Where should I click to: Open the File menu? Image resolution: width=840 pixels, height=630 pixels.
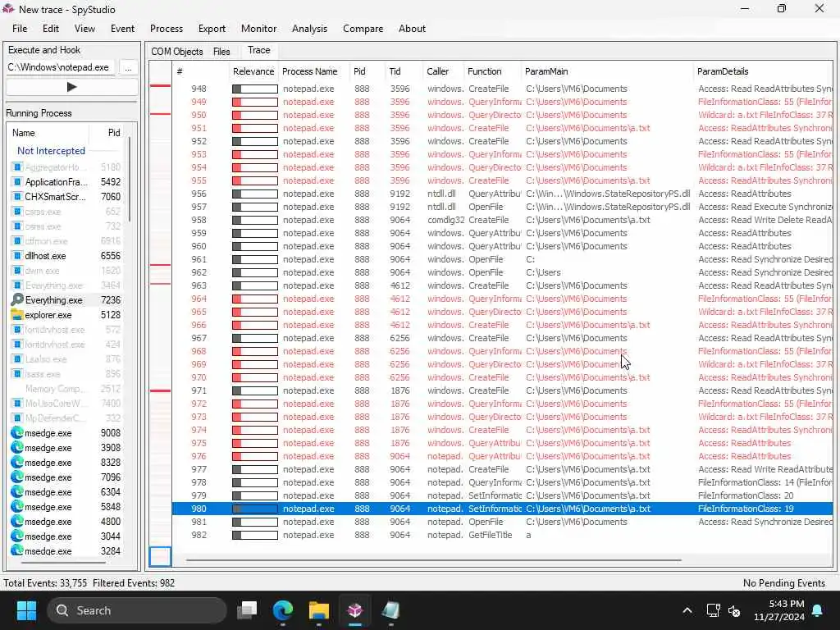[20, 29]
